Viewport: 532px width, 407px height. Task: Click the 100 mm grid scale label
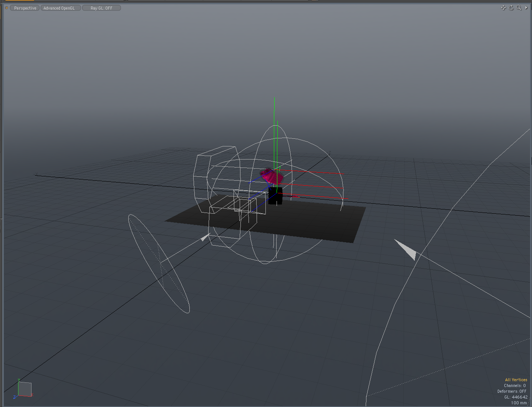520,403
